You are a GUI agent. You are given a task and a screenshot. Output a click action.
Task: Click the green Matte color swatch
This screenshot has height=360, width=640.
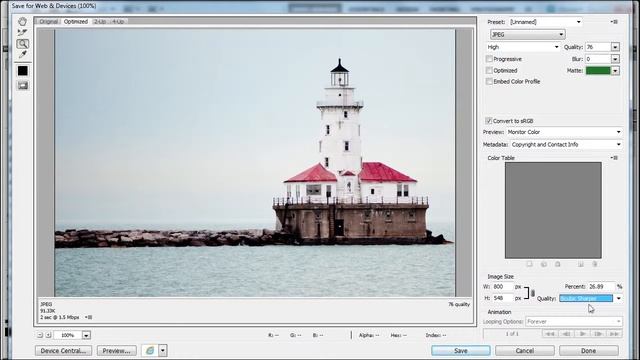[x=598, y=71]
